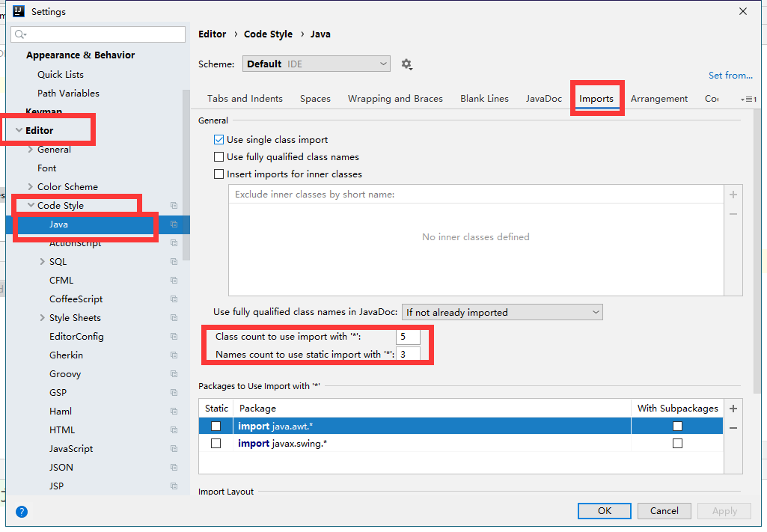Open the Arrangement tab

[659, 99]
